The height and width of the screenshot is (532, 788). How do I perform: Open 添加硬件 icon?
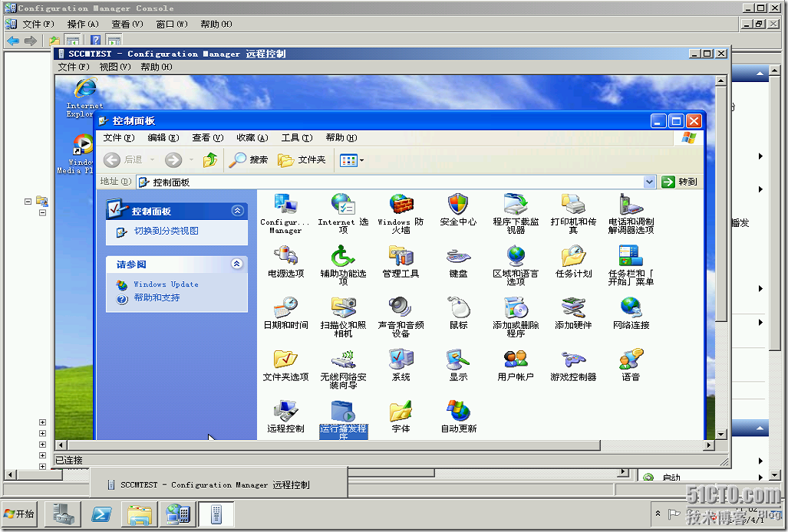[573, 314]
